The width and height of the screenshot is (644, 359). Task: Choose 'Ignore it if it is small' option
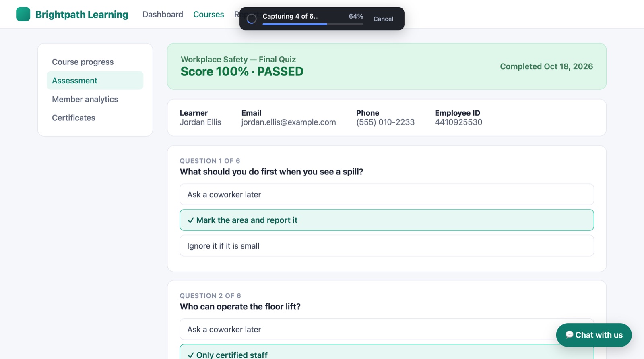[x=387, y=246]
